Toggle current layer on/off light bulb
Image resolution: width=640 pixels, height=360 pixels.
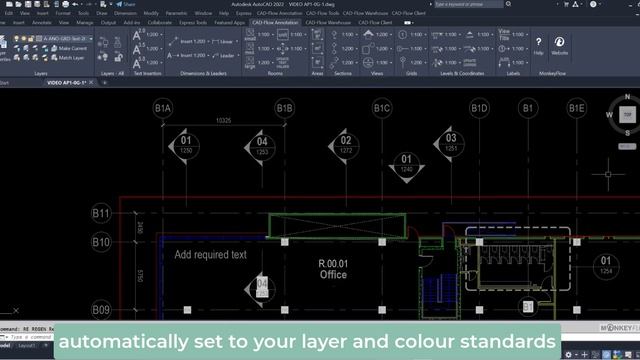(x=16, y=38)
